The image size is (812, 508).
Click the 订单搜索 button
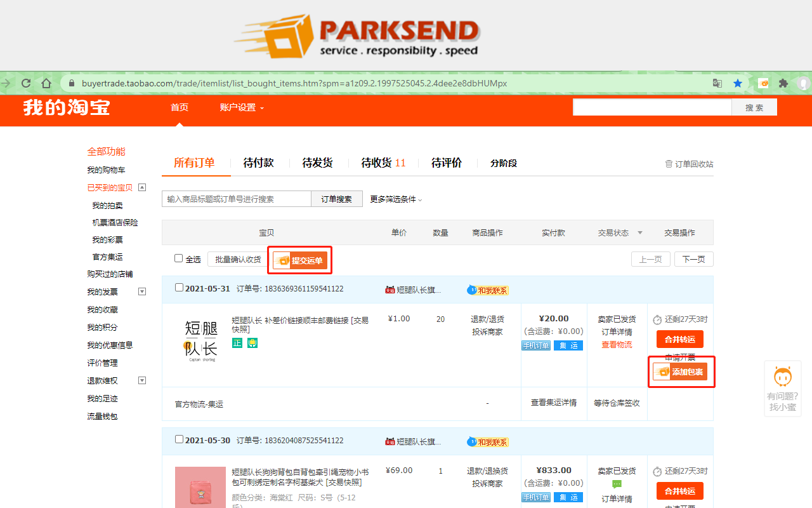336,199
